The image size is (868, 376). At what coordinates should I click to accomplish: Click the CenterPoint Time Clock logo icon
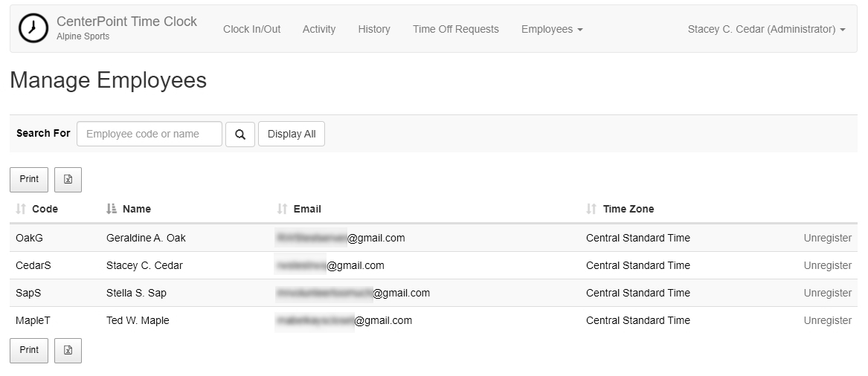33,29
